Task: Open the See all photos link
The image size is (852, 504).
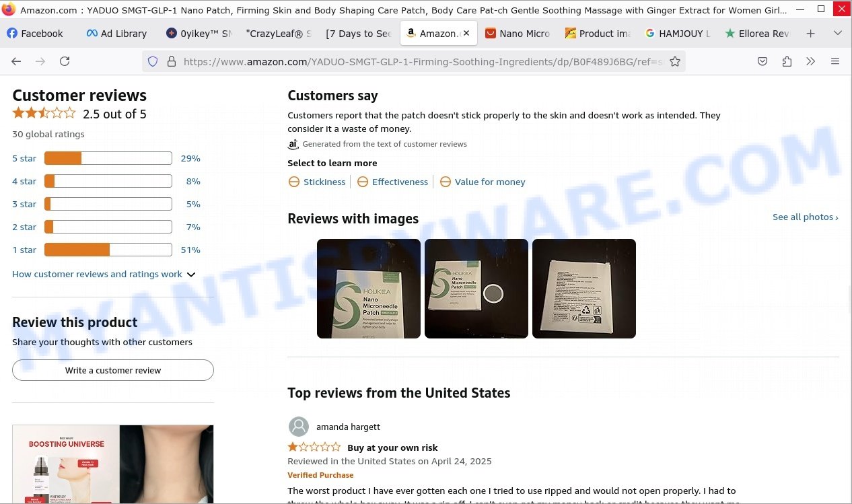Action: tap(806, 217)
